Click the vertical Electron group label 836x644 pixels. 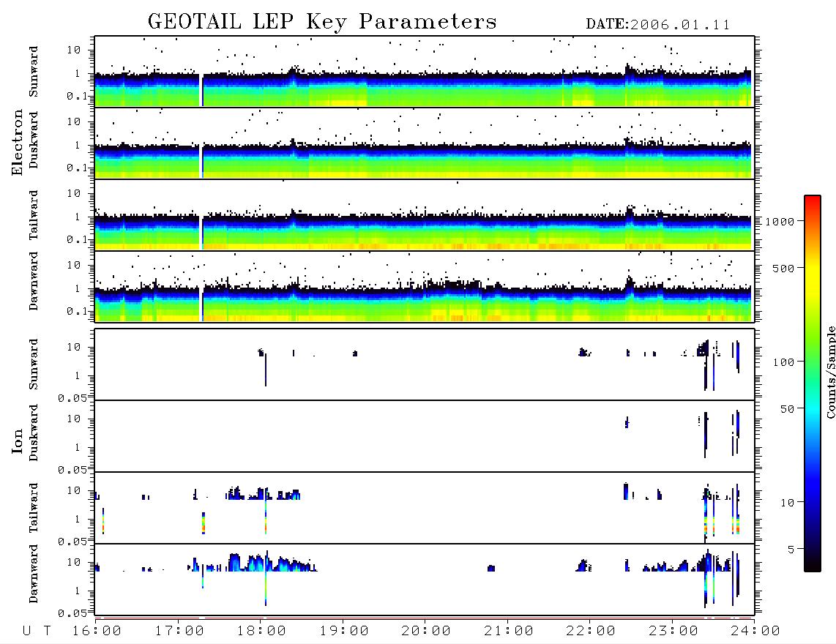[17, 143]
